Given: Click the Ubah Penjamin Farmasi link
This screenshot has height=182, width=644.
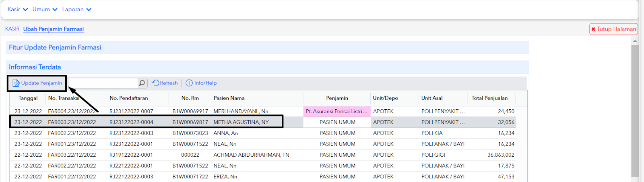Looking at the screenshot, I should (x=54, y=29).
